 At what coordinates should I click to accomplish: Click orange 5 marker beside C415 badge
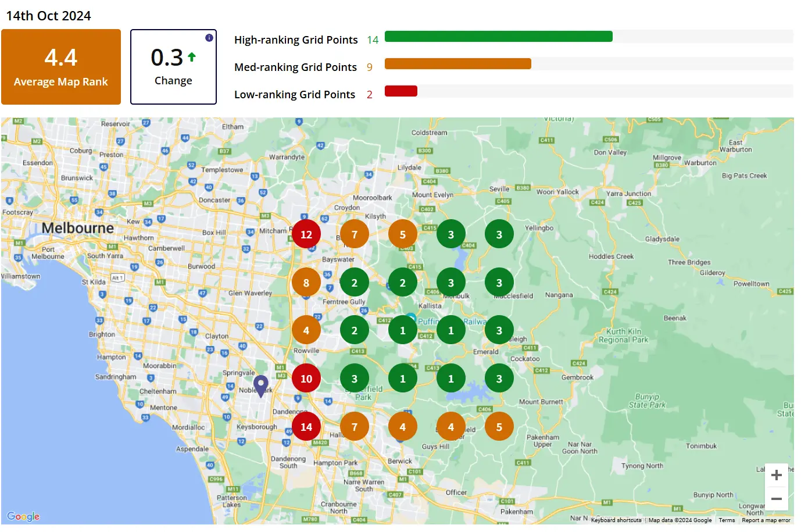point(403,234)
